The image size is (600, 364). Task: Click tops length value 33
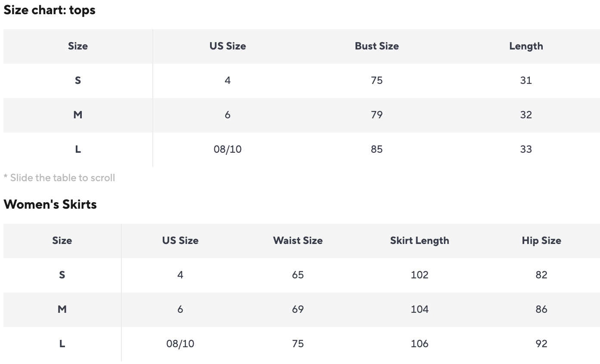[x=526, y=149]
